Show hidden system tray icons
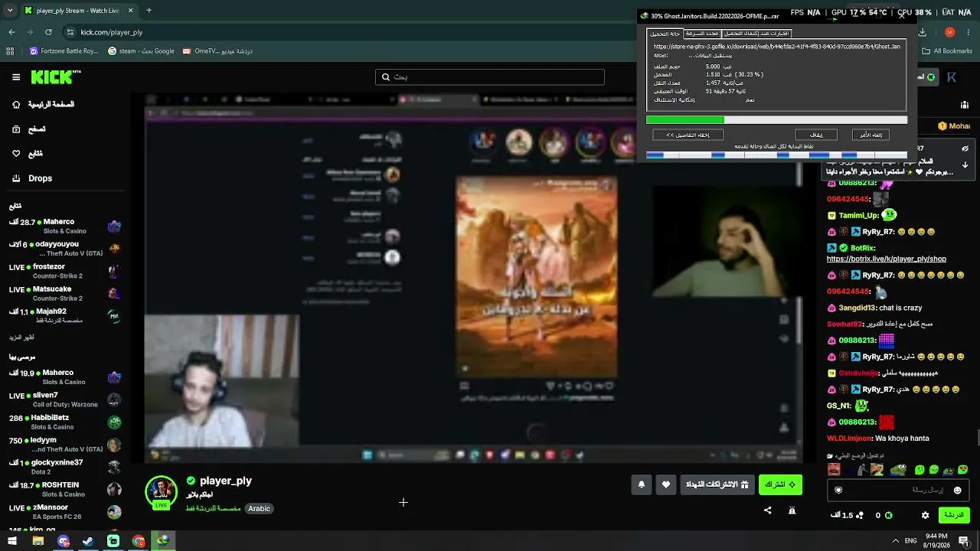The height and width of the screenshot is (551, 980). click(895, 541)
